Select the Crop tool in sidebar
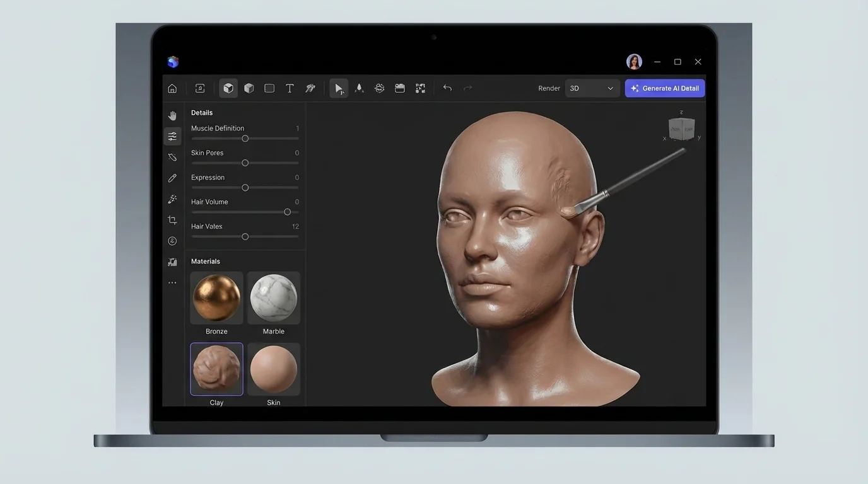 (x=172, y=220)
